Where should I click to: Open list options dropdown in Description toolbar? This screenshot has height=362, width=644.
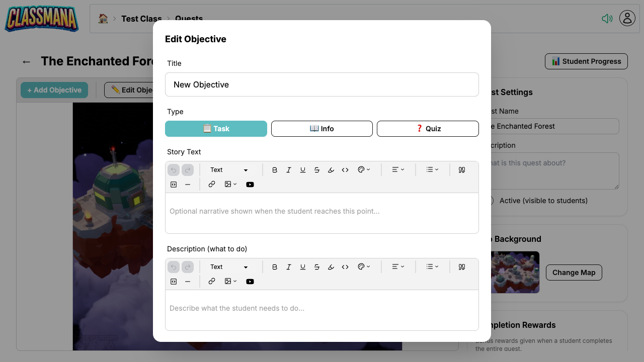[x=432, y=267]
